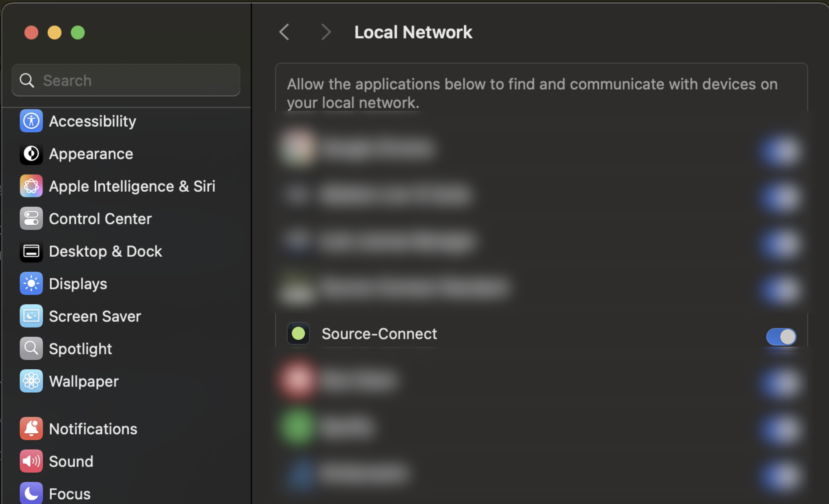829x504 pixels.
Task: Click the Desktop & Dock icon
Action: coord(31,251)
